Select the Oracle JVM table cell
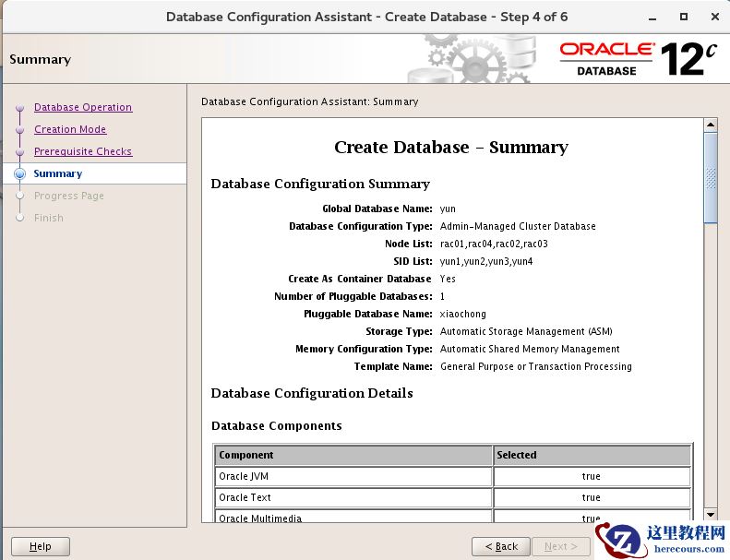The image size is (730, 560). click(x=353, y=477)
